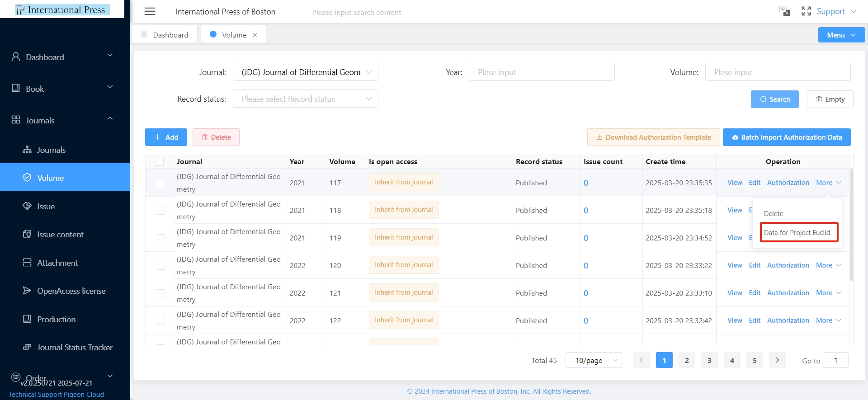This screenshot has height=400, width=868.
Task: Toggle the select-all header checkbox
Action: pos(160,161)
